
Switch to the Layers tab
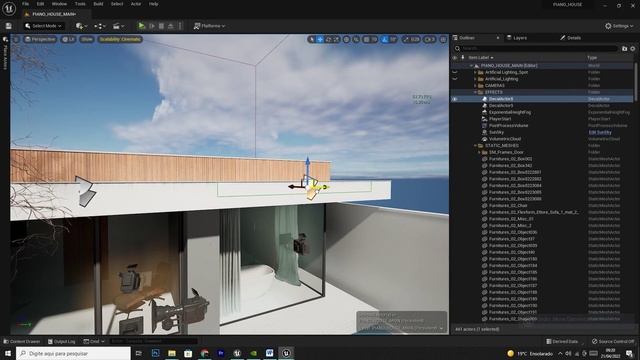[x=517, y=38]
